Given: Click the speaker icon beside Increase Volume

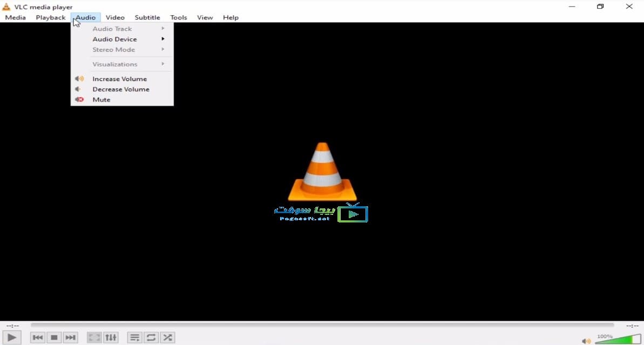Looking at the screenshot, I should point(79,78).
